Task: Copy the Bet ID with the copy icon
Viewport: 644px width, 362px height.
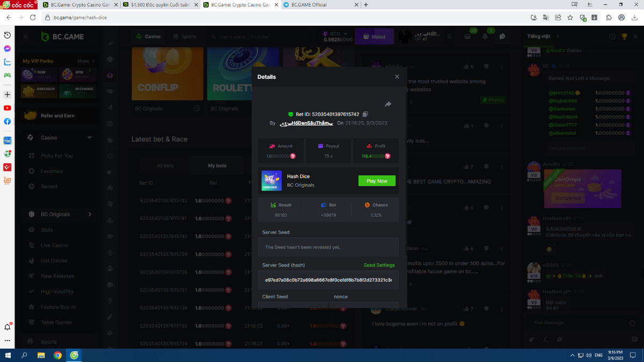Action: pos(365,114)
